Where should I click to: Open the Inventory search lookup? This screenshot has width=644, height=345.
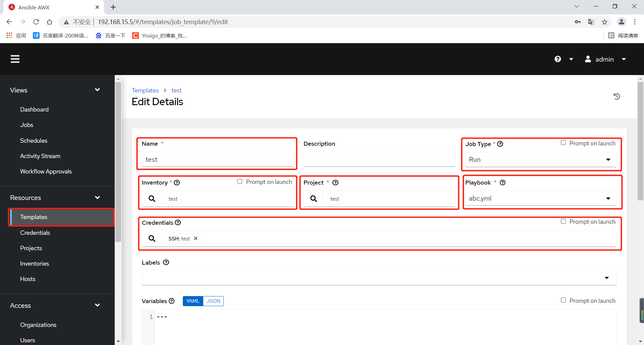click(x=152, y=199)
